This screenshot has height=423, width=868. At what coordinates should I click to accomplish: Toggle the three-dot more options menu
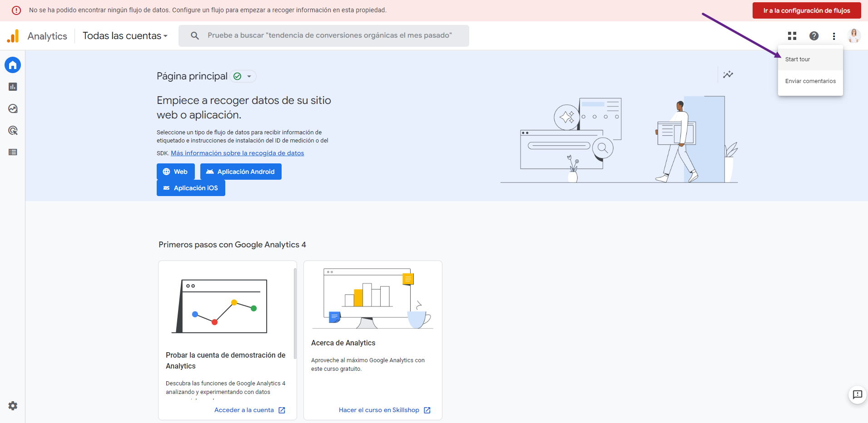click(x=834, y=36)
